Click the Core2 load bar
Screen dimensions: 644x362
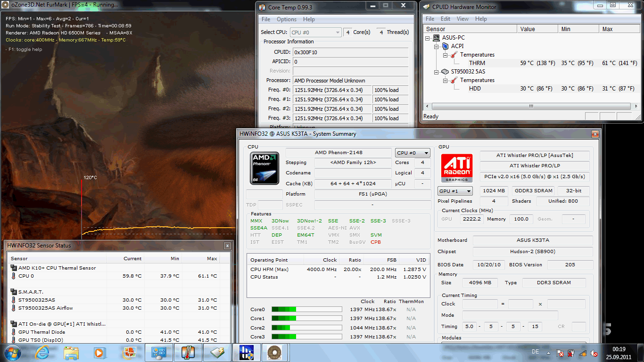point(307,328)
